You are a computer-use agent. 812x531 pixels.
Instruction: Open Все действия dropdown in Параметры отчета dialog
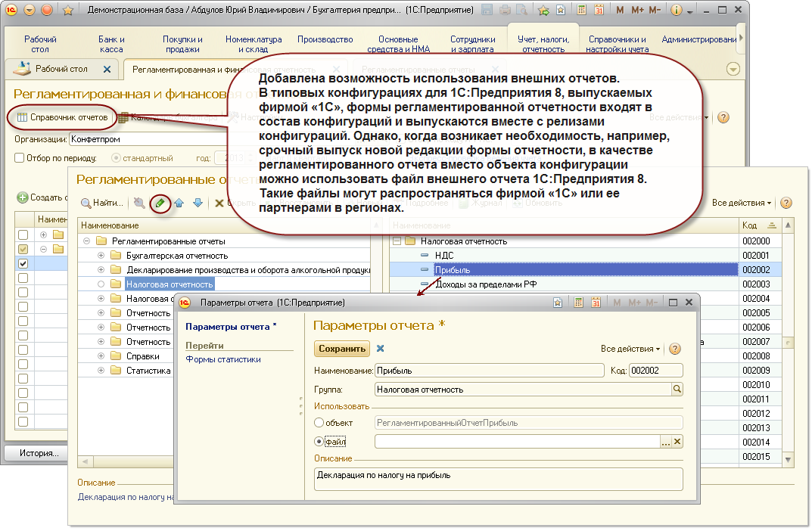630,349
